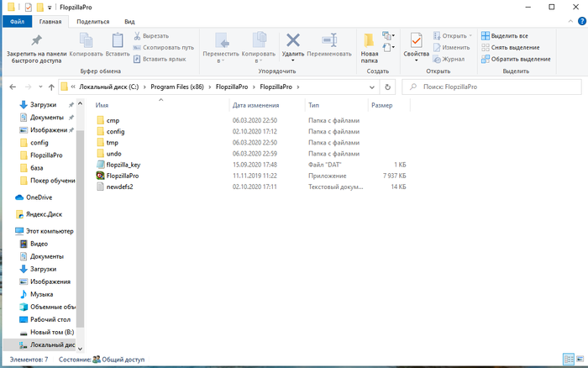Open the Файл tab

pos(17,22)
